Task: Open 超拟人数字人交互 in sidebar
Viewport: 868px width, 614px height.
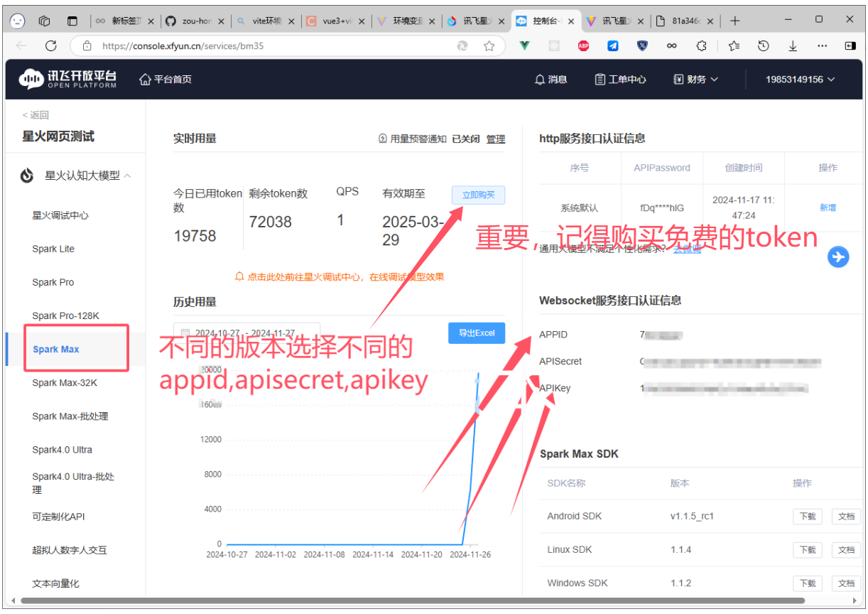Action: 70,550
